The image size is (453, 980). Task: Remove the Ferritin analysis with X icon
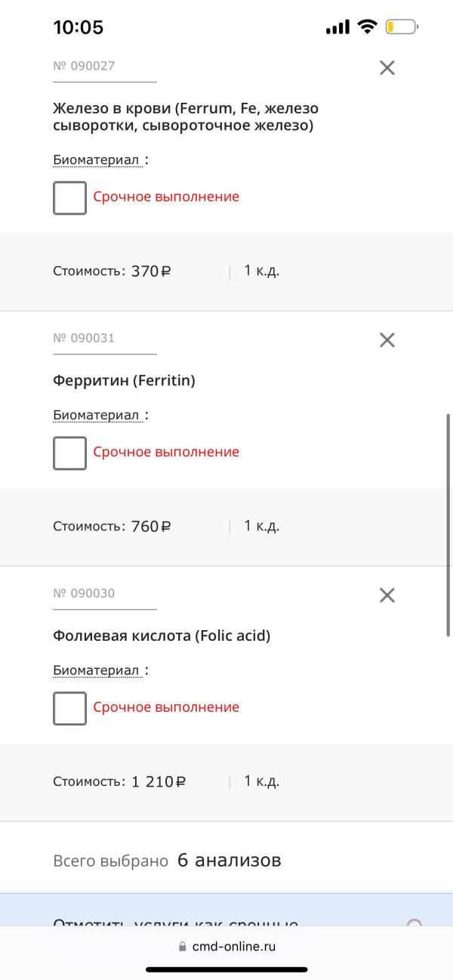(x=387, y=340)
